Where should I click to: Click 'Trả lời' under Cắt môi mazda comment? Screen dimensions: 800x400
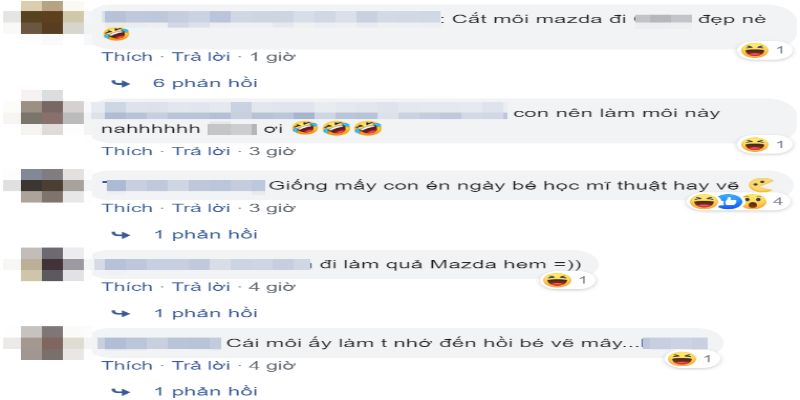(x=201, y=56)
